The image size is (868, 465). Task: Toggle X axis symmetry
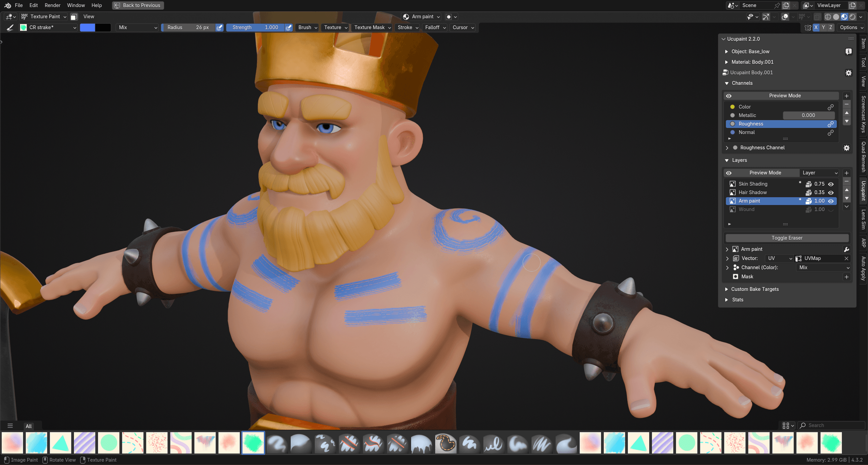pos(816,27)
